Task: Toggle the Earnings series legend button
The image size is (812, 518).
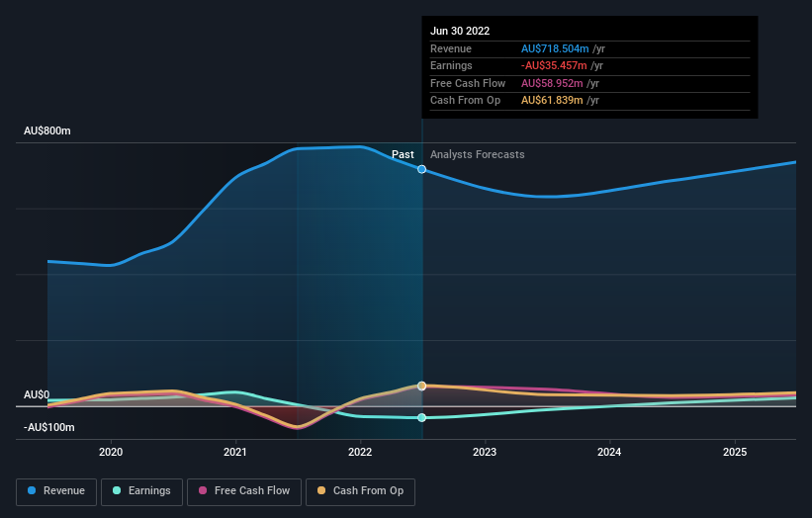Action: (x=141, y=491)
